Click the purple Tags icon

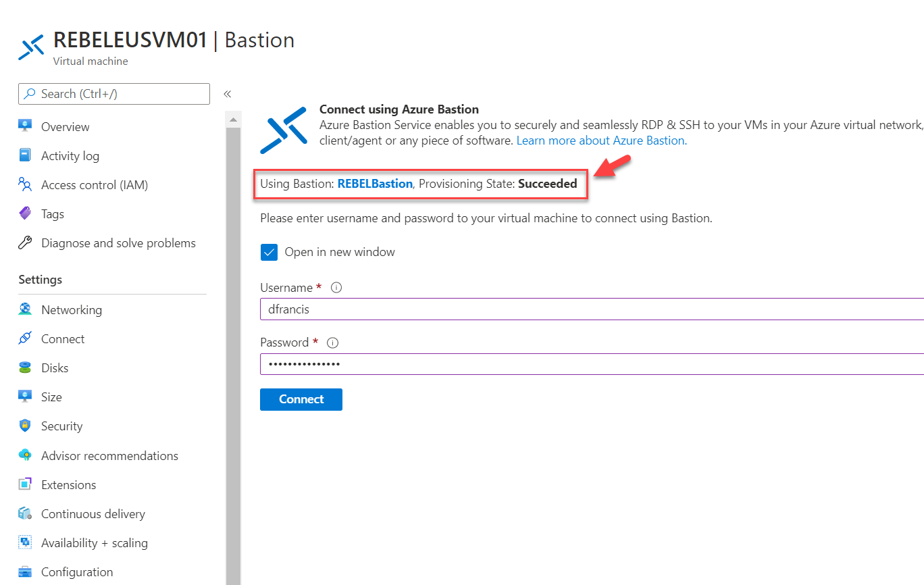point(25,213)
